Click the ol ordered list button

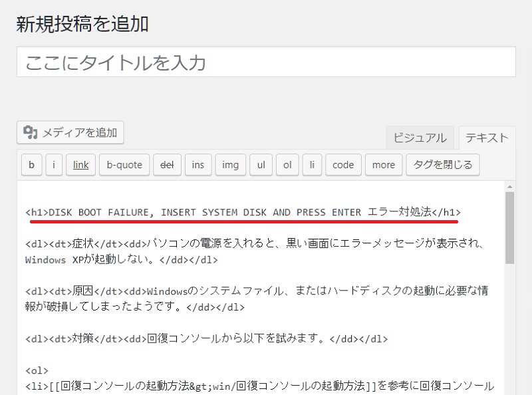(287, 165)
